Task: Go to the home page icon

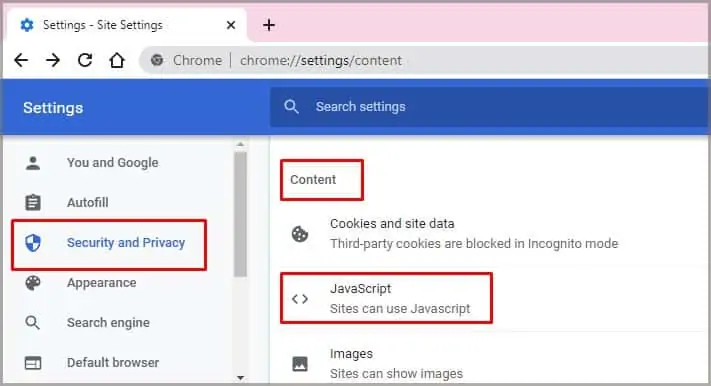Action: click(x=117, y=60)
